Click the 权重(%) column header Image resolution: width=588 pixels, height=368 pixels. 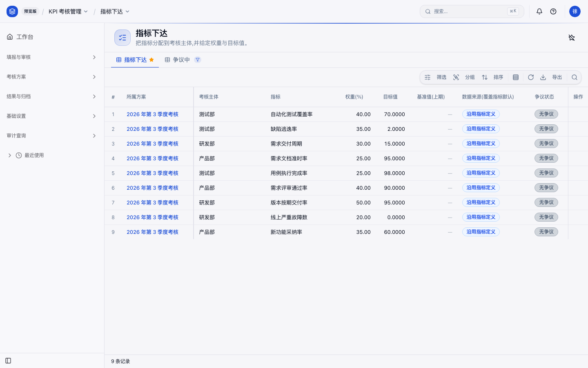tap(354, 97)
